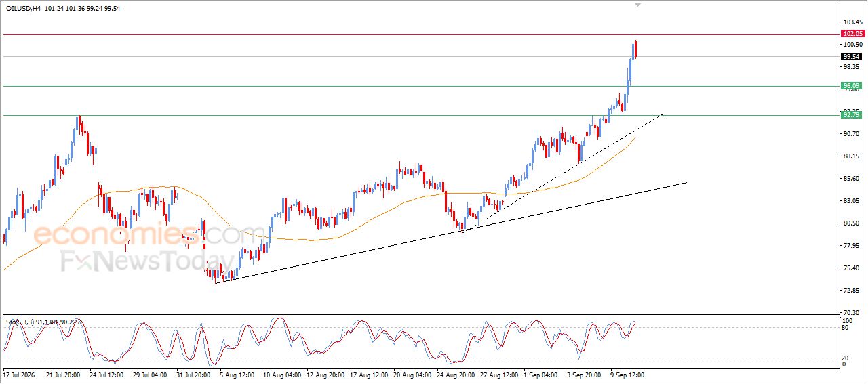
Task: Click the 88.15 price scale value
Action: tap(852, 156)
